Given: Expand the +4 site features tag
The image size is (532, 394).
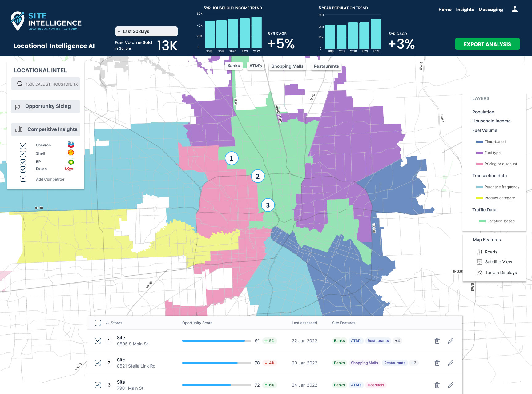Looking at the screenshot, I should pos(397,340).
